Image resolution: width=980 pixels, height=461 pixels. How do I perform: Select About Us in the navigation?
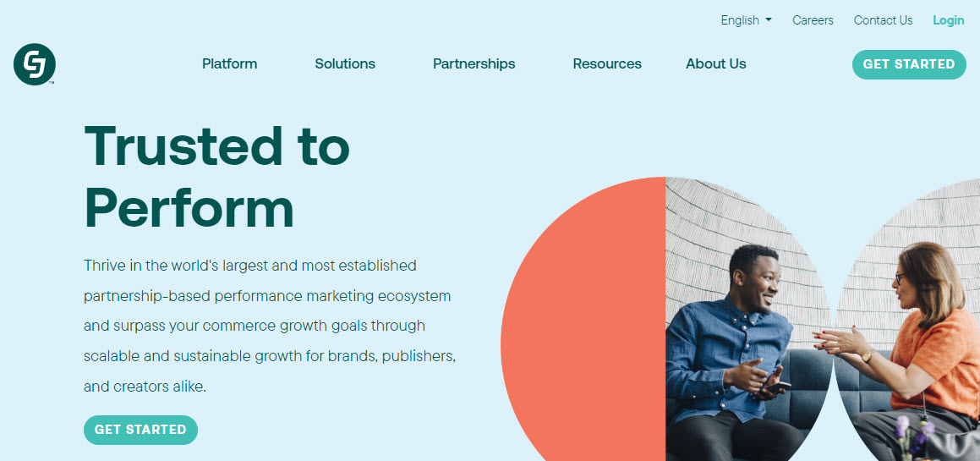715,63
